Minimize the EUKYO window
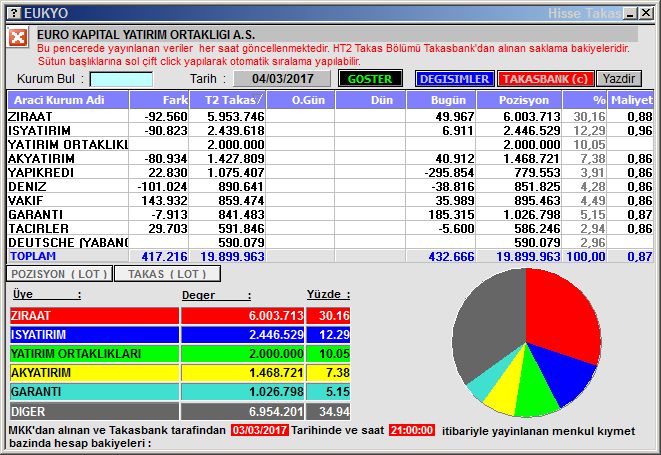661x455 pixels. (x=631, y=13)
